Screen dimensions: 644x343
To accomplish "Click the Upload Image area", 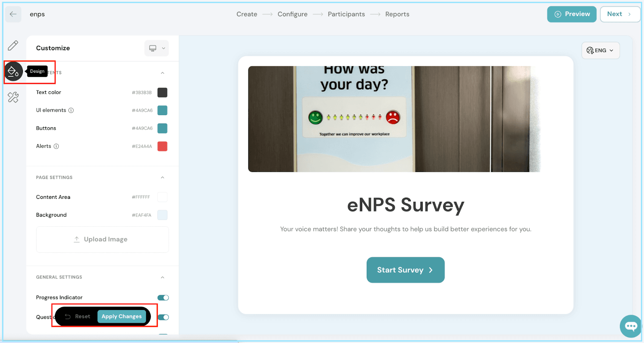I will 102,240.
